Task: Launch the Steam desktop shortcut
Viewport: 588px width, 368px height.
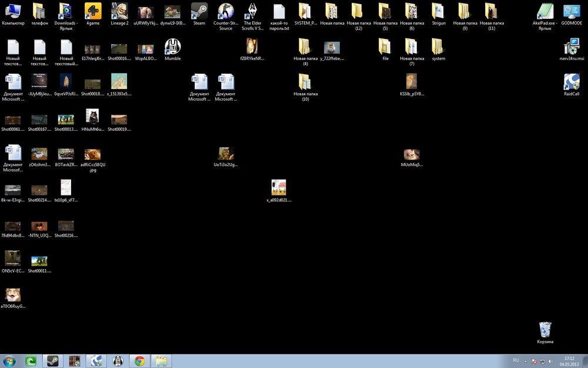Action: (199, 12)
